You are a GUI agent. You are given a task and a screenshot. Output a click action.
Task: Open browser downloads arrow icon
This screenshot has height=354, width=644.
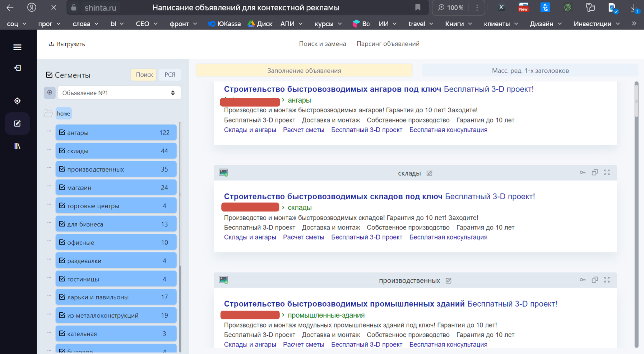(634, 8)
